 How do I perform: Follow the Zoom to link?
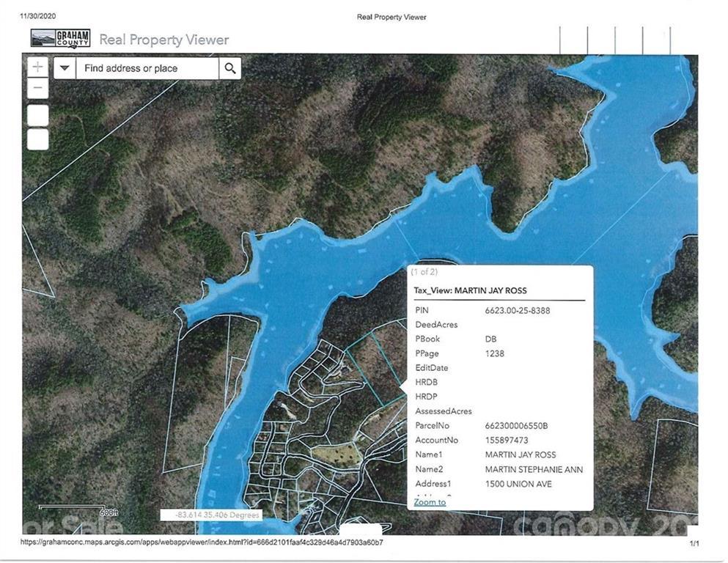pos(430,501)
